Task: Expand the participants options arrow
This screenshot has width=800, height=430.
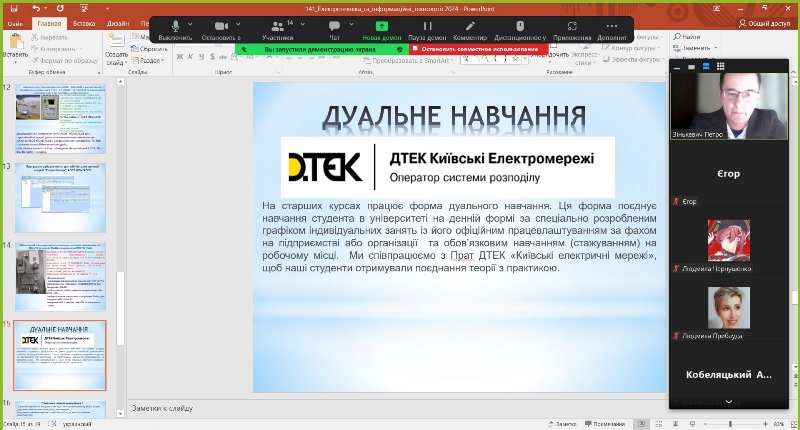Action: click(303, 24)
